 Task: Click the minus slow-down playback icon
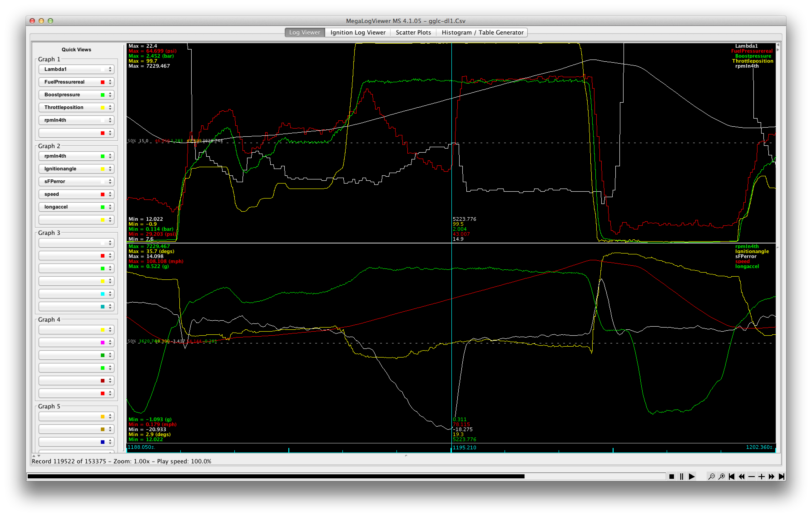coord(752,477)
